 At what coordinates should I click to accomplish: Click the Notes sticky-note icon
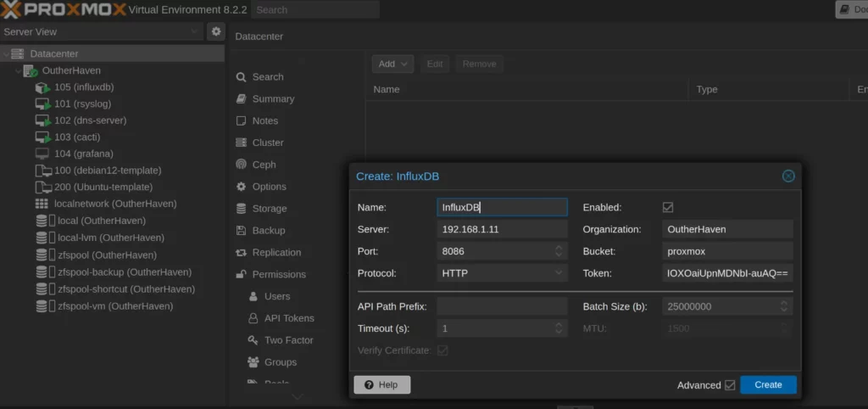241,120
